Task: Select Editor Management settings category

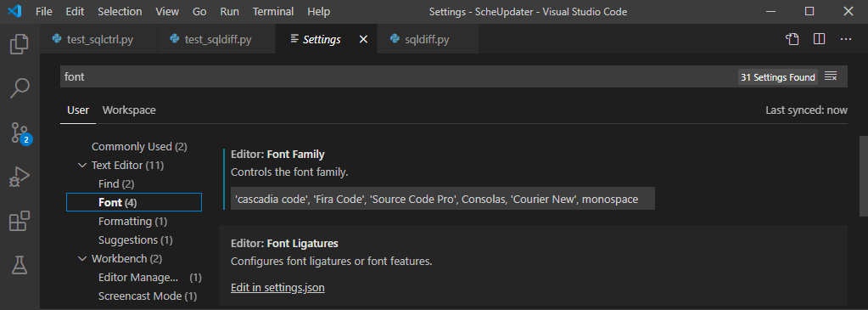Action: click(x=150, y=277)
